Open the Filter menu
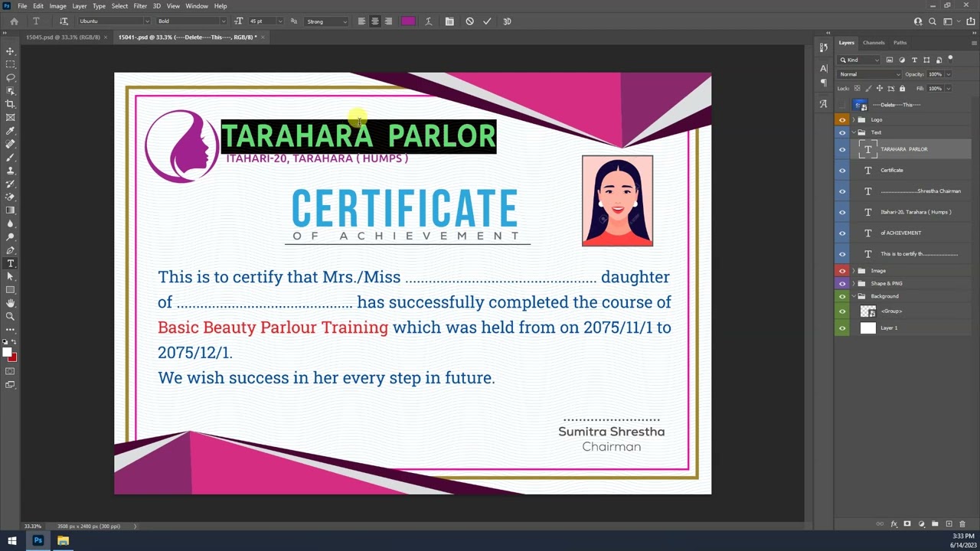This screenshot has height=551, width=980. click(x=140, y=6)
